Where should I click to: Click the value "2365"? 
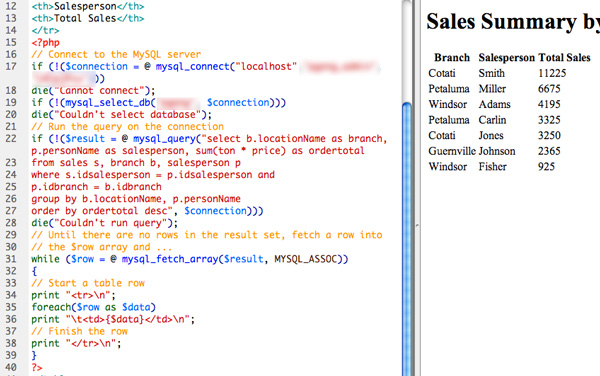pos(549,151)
